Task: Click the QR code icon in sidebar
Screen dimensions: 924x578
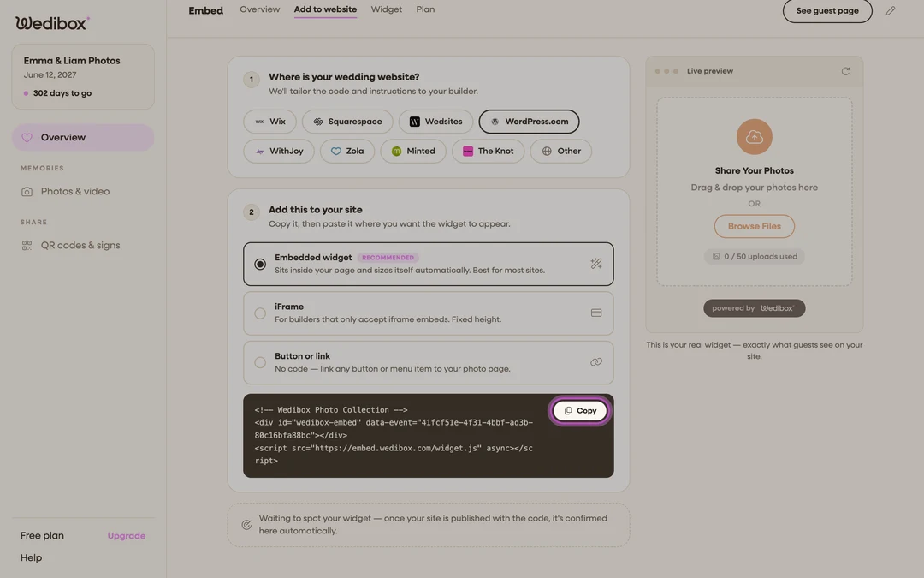Action: [x=27, y=246]
